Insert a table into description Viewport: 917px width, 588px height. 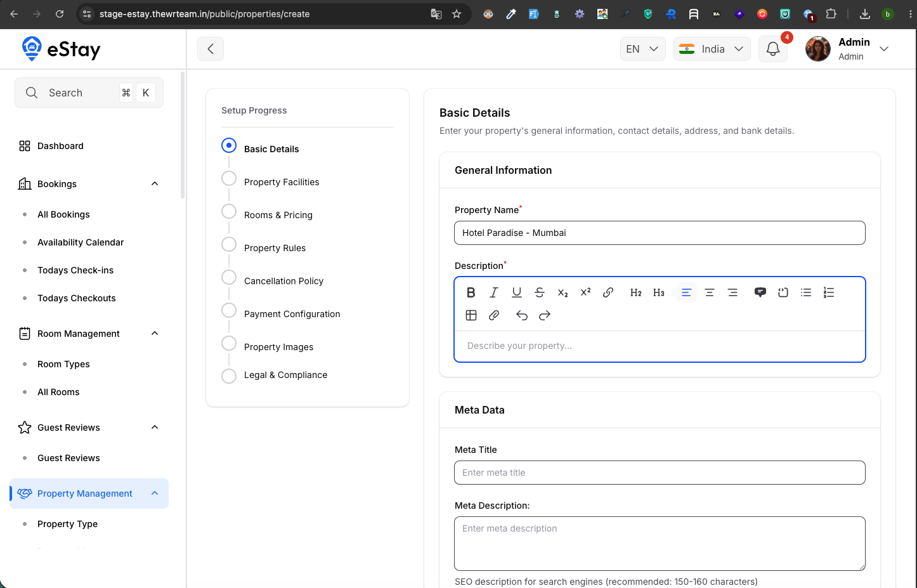coord(471,315)
